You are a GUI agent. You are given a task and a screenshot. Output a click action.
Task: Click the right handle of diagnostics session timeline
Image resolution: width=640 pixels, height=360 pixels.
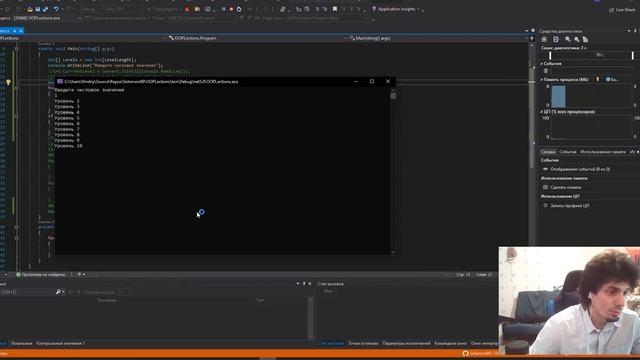coord(633,55)
